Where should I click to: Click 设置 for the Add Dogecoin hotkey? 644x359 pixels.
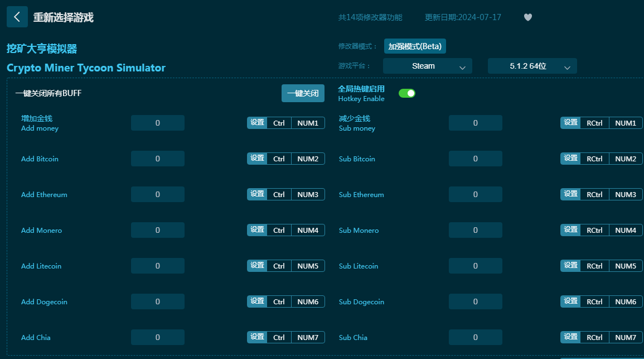coord(258,302)
